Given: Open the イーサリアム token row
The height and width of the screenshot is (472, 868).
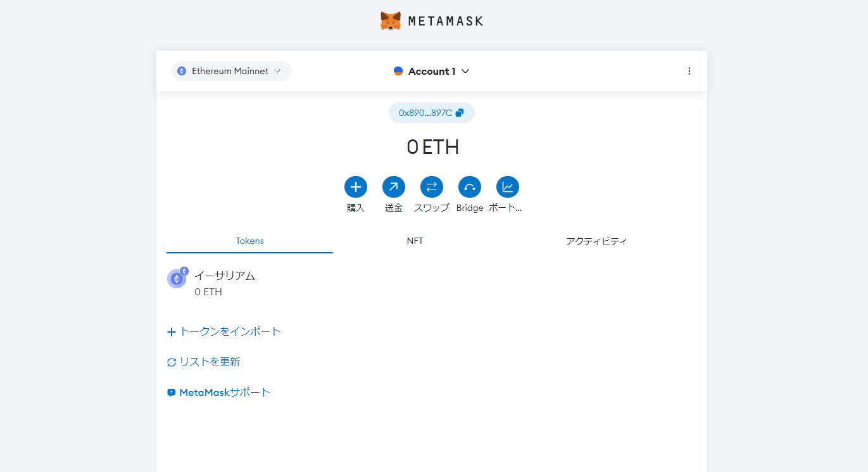Looking at the screenshot, I should pyautogui.click(x=431, y=283).
